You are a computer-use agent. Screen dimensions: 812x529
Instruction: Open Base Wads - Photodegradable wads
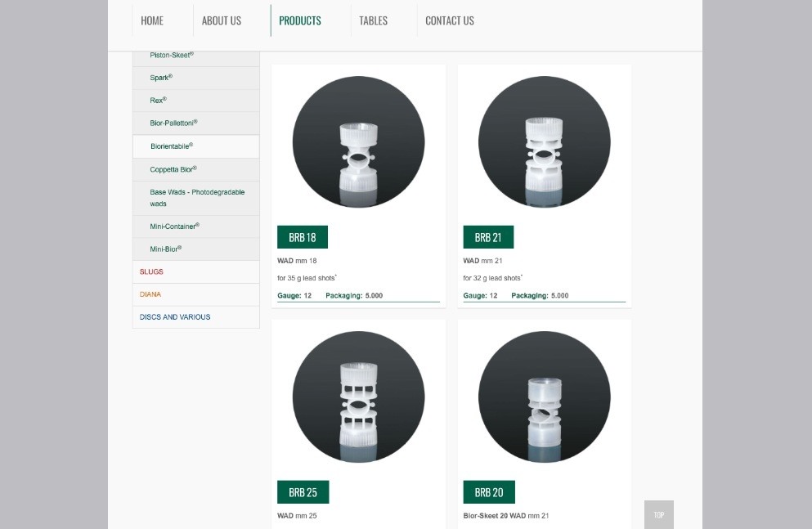(x=196, y=198)
